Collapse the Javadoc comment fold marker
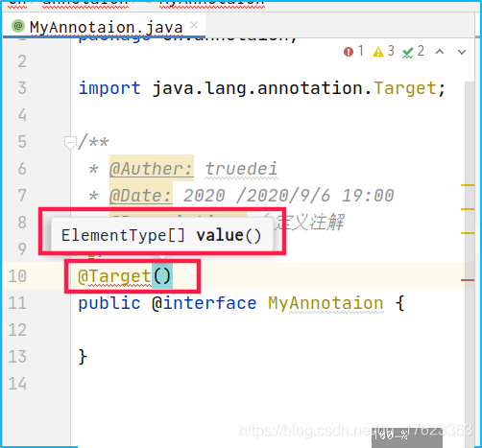The width and height of the screenshot is (482, 448). tap(70, 142)
